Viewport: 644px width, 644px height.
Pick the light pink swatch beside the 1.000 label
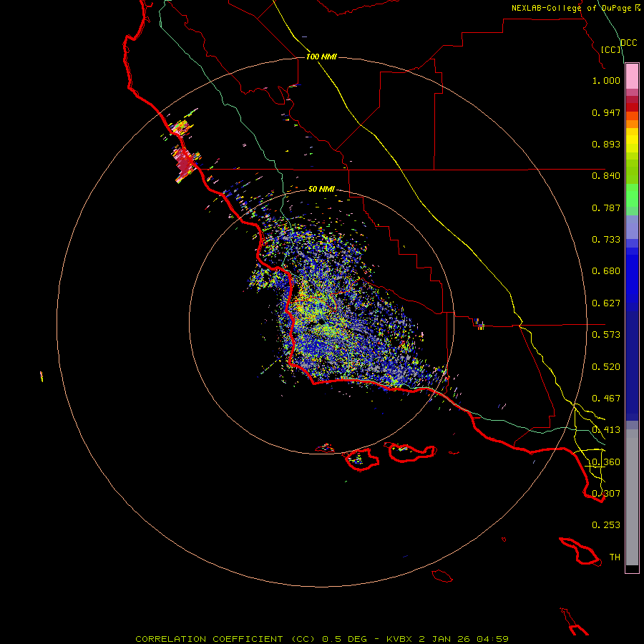click(632, 77)
